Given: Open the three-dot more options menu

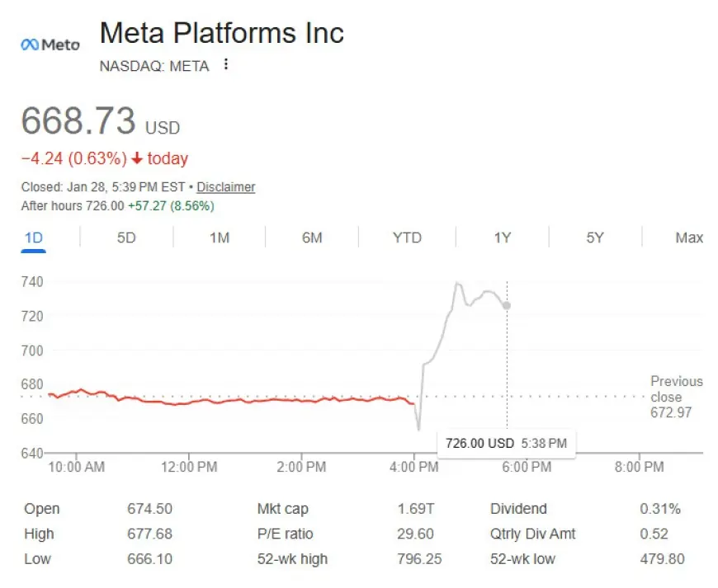Looking at the screenshot, I should pyautogui.click(x=226, y=64).
